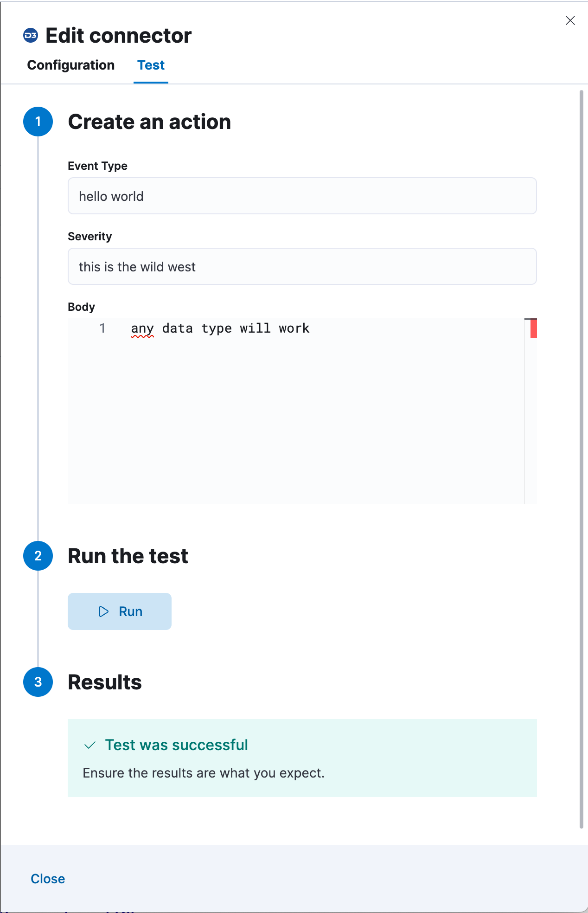Click the step 1 circle icon
This screenshot has height=913, width=588.
[38, 122]
